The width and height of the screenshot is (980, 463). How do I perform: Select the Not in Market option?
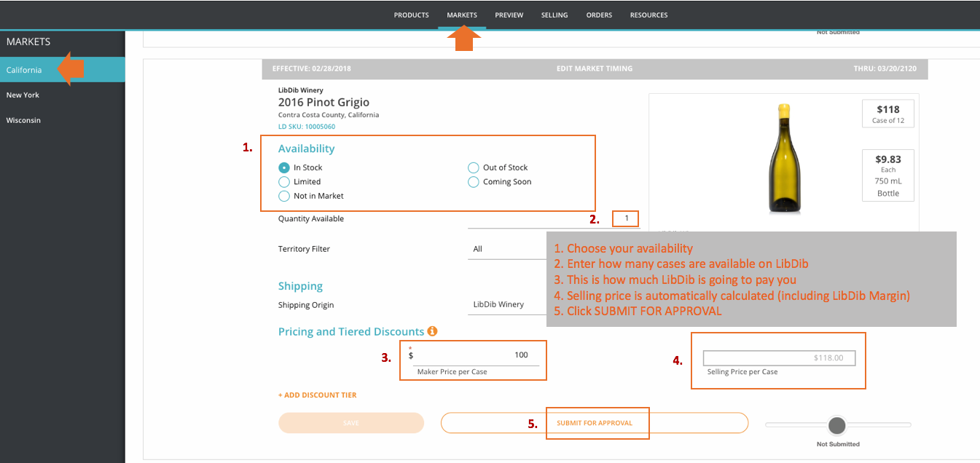click(284, 196)
